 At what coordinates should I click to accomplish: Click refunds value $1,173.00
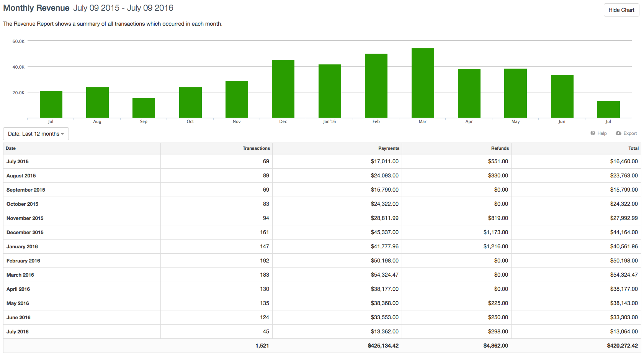pyautogui.click(x=496, y=232)
